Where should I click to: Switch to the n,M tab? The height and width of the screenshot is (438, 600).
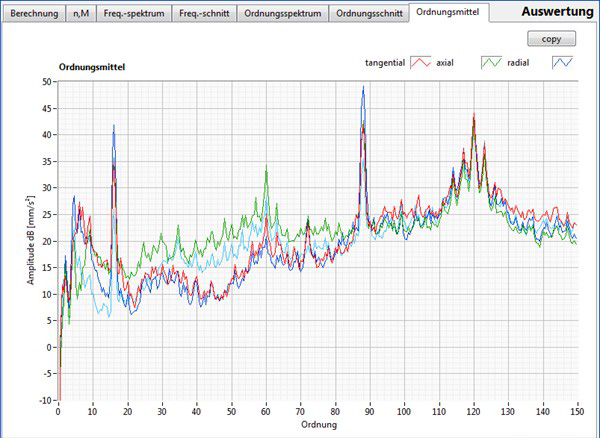pos(82,14)
